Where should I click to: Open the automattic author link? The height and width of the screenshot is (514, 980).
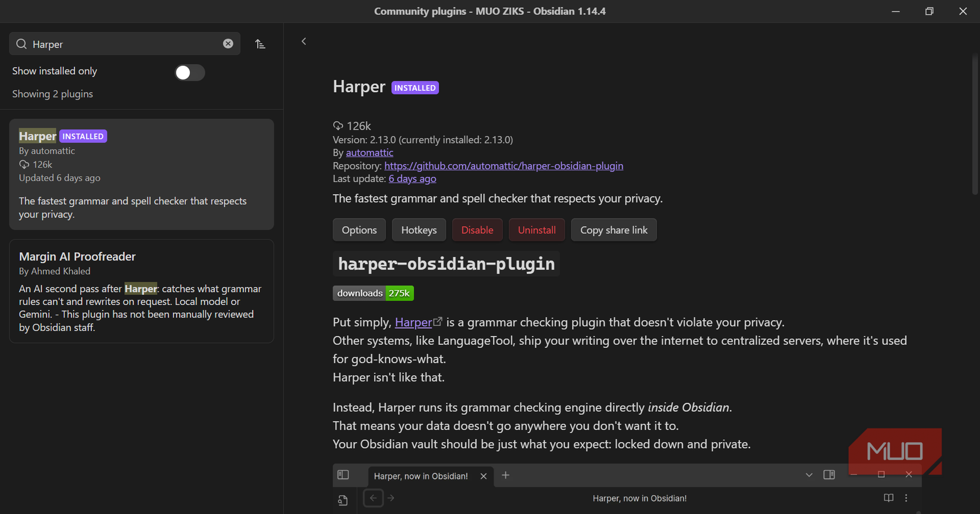pyautogui.click(x=369, y=153)
